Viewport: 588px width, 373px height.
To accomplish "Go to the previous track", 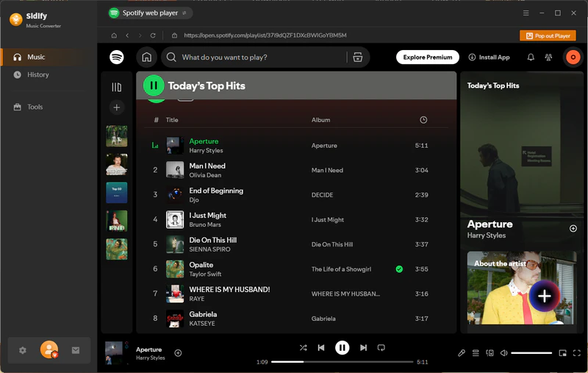I will coord(321,347).
